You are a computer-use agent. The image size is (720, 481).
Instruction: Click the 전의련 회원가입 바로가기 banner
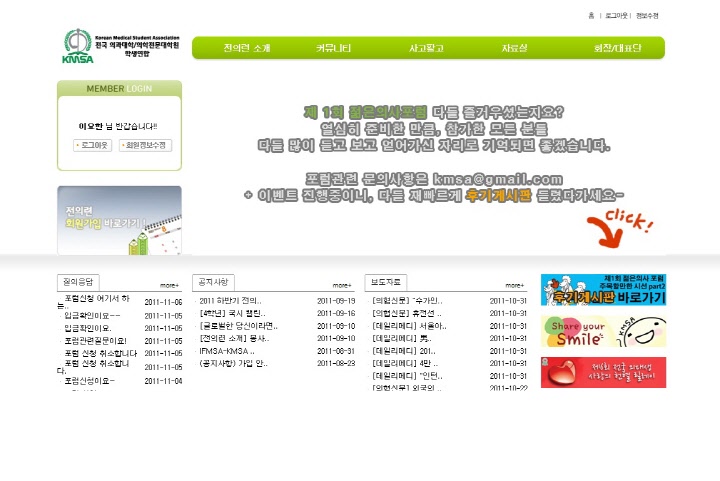119,220
